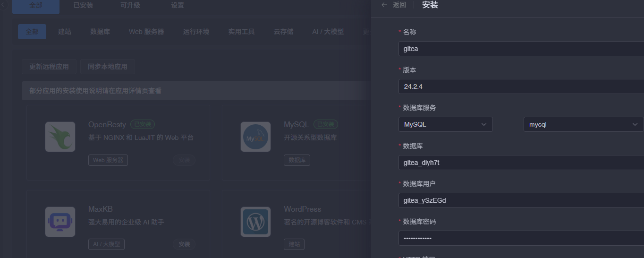Click the MaxKB app title
The image size is (644, 258).
pos(101,209)
